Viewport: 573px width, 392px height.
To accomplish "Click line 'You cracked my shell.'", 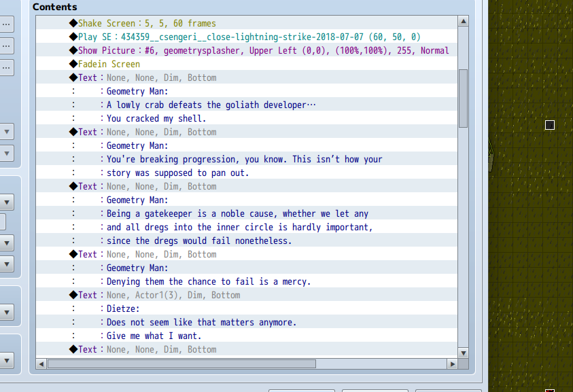I will [247, 118].
